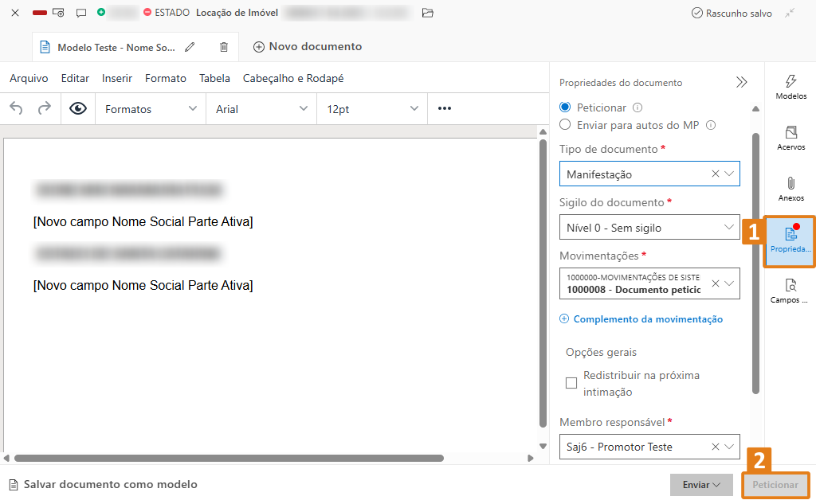The width and height of the screenshot is (816, 504).
Task: Check Redistribuir na próxima intimação
Action: (x=571, y=383)
